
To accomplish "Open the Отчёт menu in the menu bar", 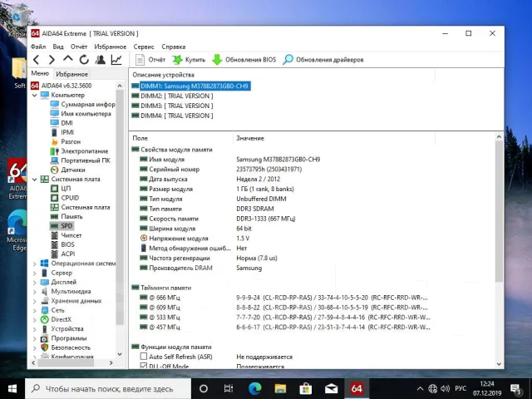I will click(79, 47).
